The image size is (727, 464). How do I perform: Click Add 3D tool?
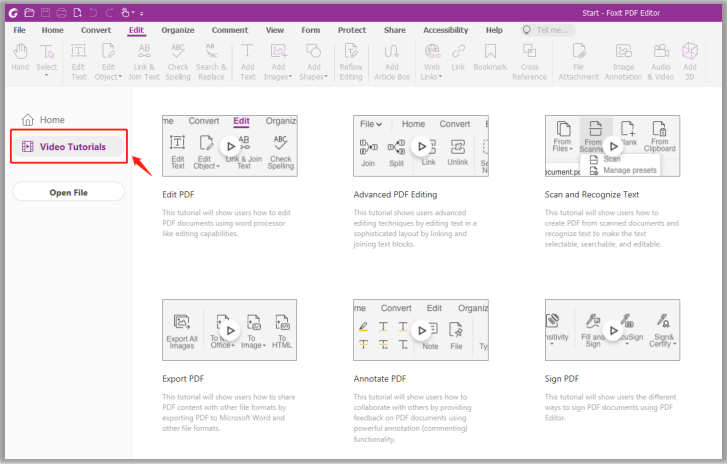coord(690,62)
